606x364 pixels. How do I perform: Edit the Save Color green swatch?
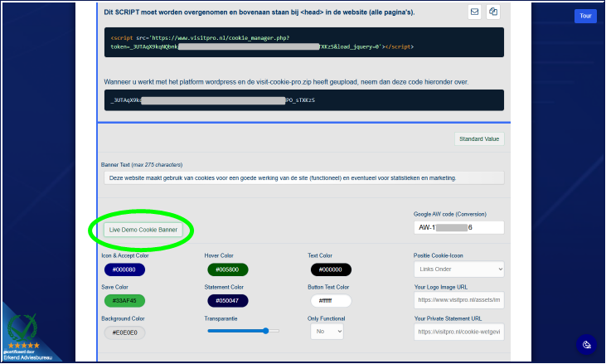(124, 300)
